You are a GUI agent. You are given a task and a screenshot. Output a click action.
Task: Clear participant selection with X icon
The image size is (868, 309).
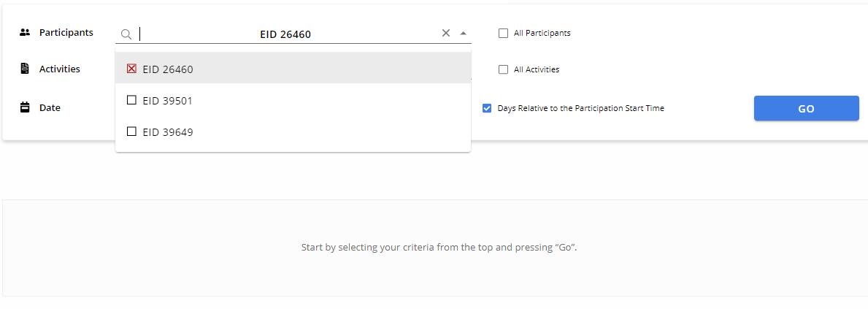tap(446, 33)
